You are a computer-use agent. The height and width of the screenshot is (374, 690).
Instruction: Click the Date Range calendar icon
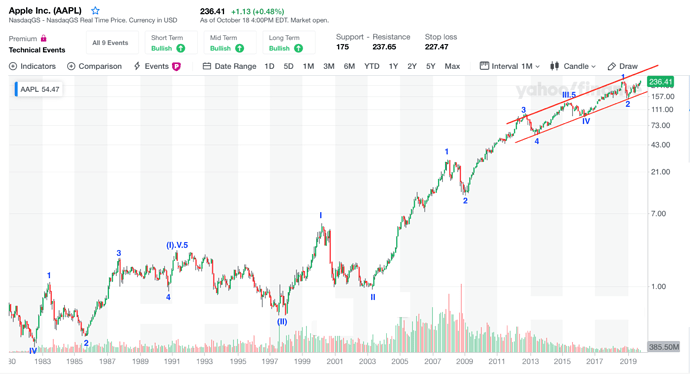(x=207, y=66)
